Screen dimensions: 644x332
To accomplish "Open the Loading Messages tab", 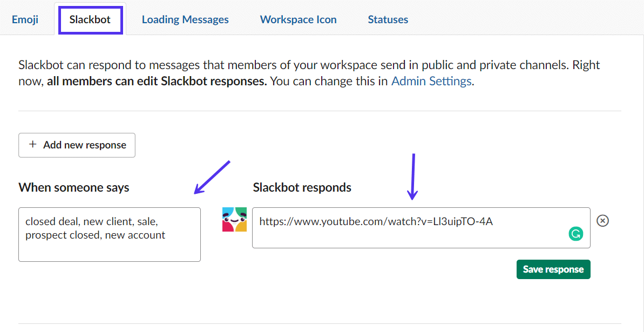I will (x=185, y=19).
